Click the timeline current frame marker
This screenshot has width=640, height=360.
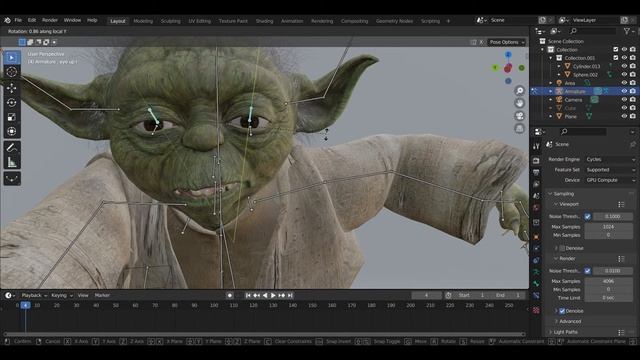(x=25, y=305)
